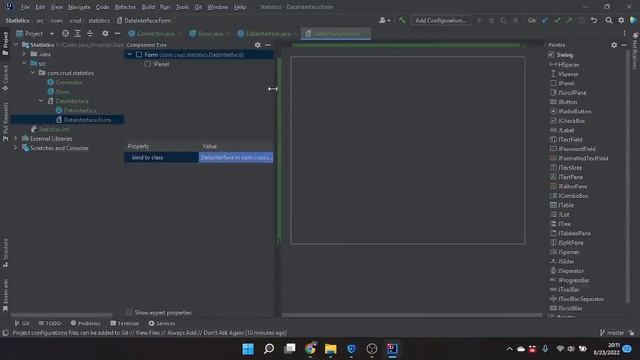Collapse all in Project panel
This screenshot has height=360, width=640.
tap(90, 33)
